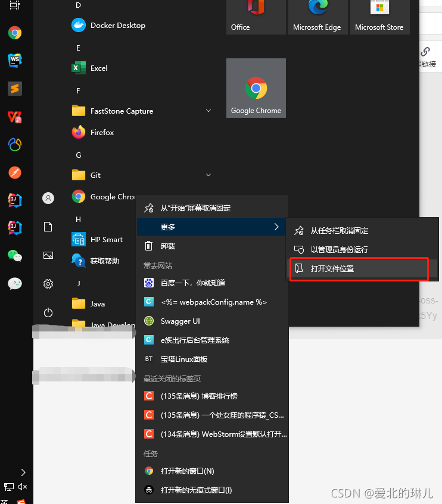
Task: Click the Google Chrome tile
Action: pos(256,88)
